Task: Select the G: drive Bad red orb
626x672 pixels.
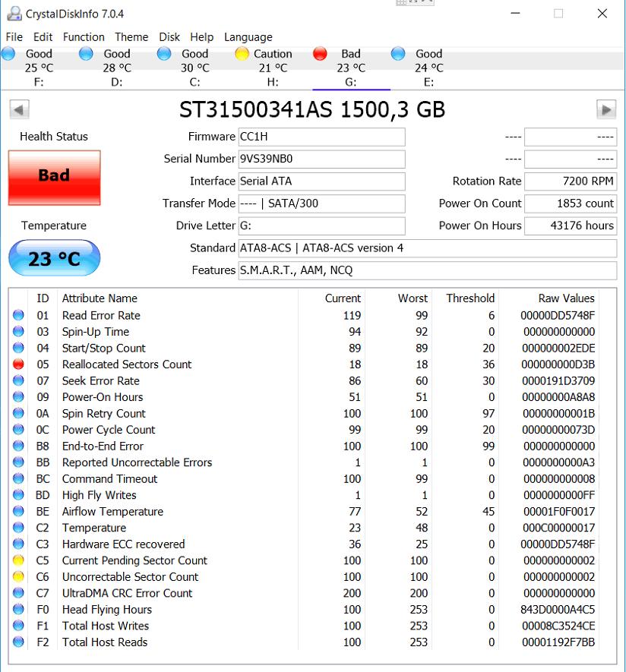Action: [x=321, y=54]
